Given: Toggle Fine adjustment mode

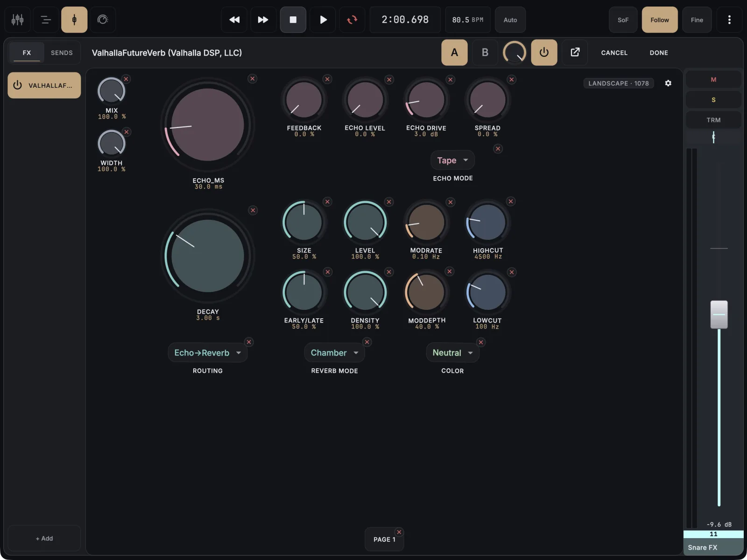Looking at the screenshot, I should pyautogui.click(x=697, y=20).
